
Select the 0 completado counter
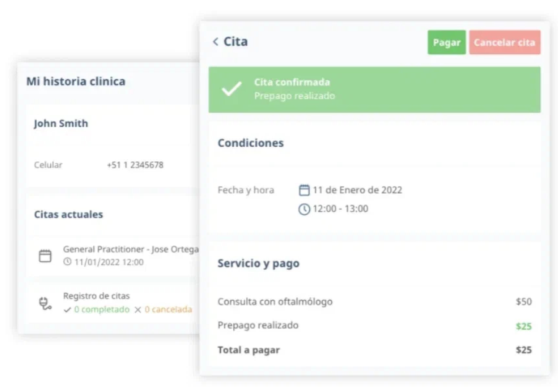102,309
